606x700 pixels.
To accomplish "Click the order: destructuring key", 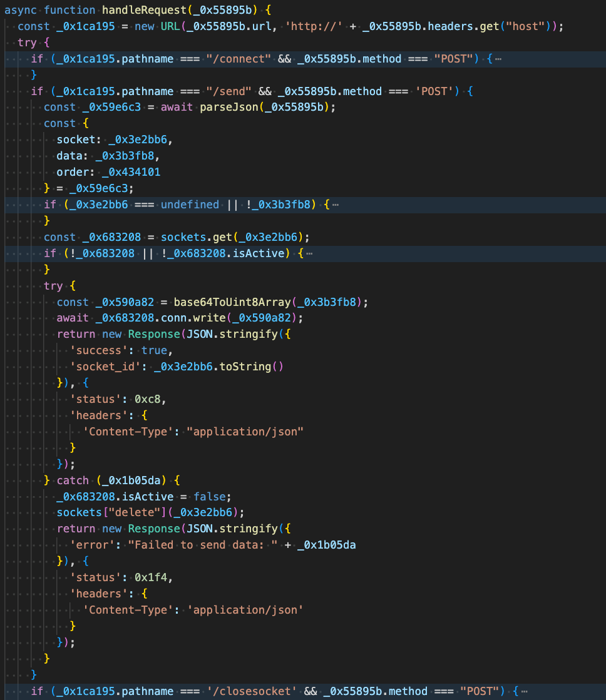I will [76, 172].
